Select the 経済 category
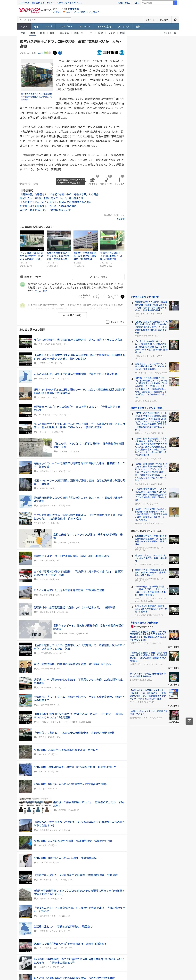The image size is (196, 980). 52,33
